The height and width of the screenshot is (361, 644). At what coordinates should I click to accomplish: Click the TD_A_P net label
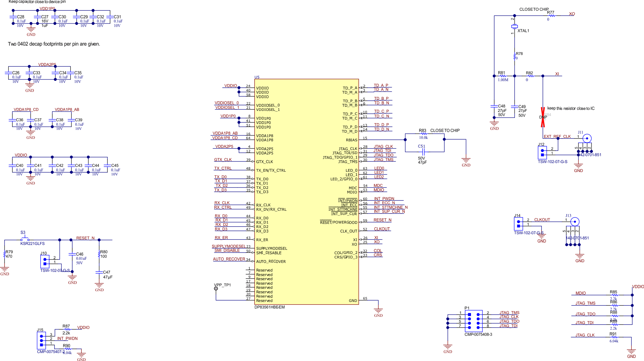click(x=381, y=85)
